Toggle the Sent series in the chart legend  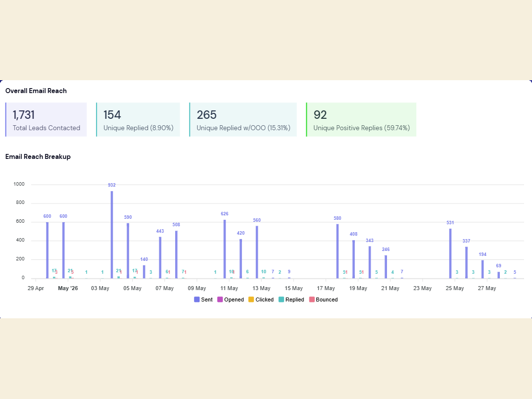(x=203, y=299)
